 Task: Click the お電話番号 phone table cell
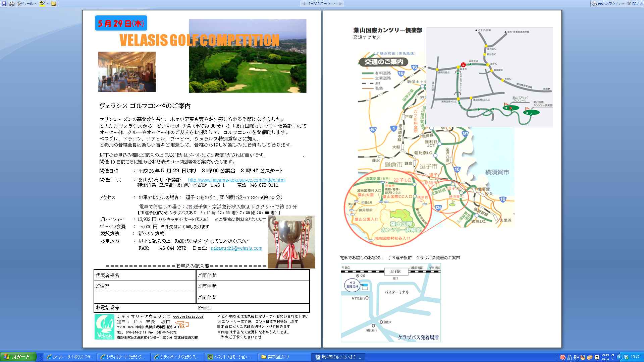click(x=145, y=308)
